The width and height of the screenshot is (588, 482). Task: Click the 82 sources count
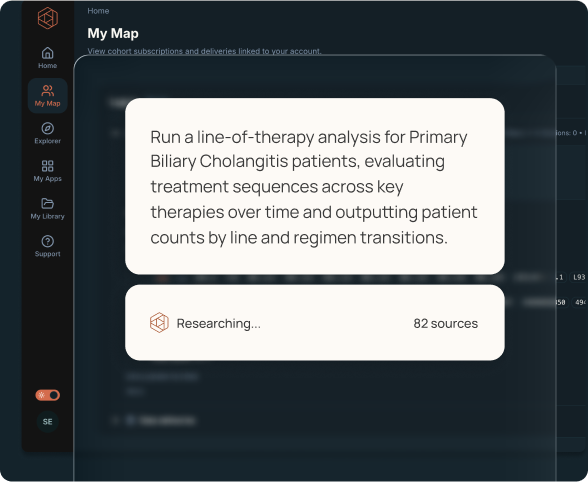pos(446,323)
